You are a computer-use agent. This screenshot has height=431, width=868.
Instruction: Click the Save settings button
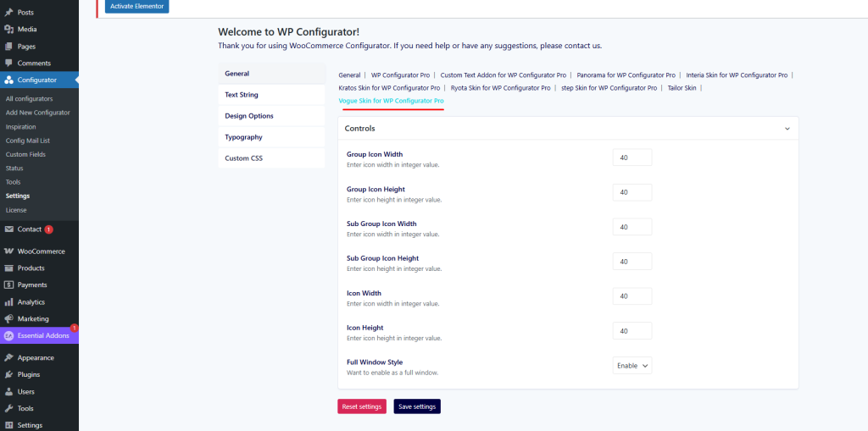tap(417, 406)
